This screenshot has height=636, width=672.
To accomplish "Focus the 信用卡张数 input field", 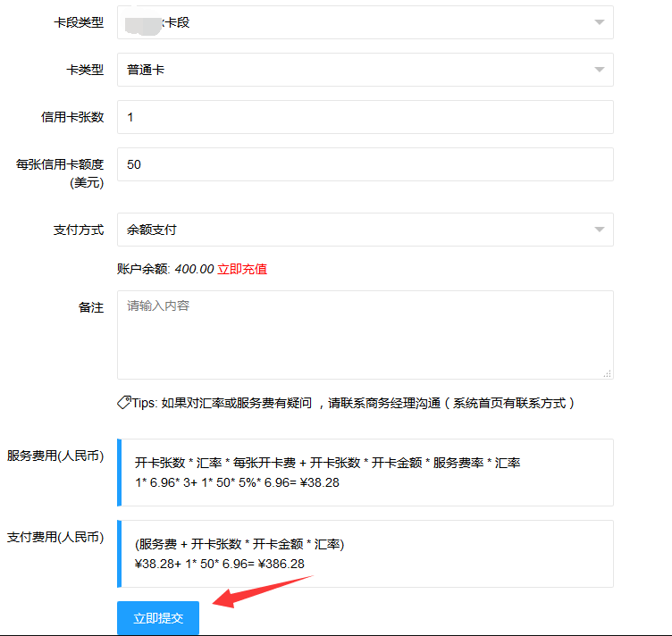I will click(x=365, y=117).
